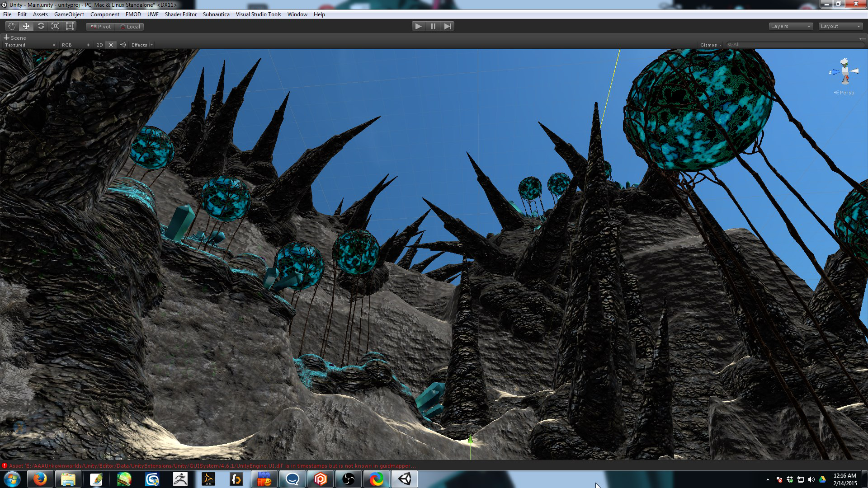Click the green Y-axis move handle arrow
This screenshot has width=868, height=488.
click(x=470, y=438)
